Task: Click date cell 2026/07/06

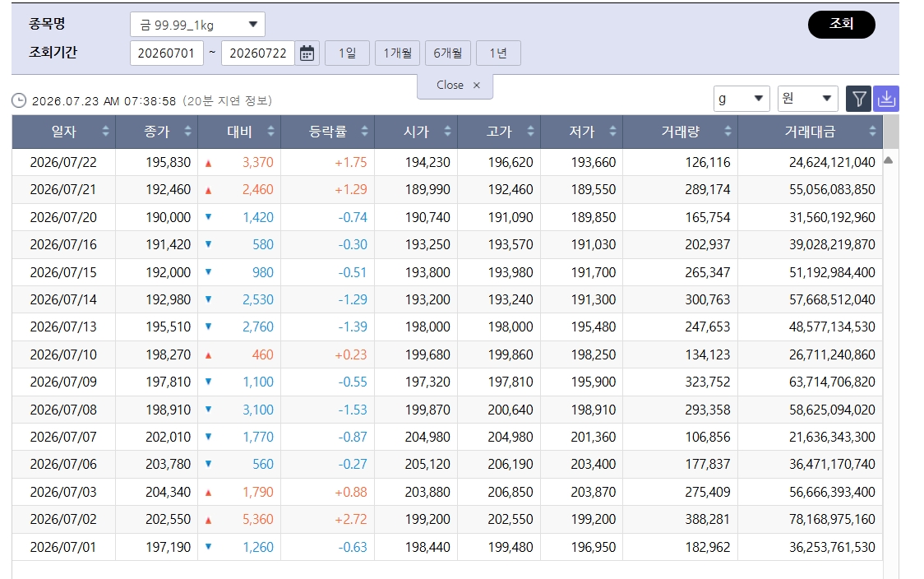Action: (63, 464)
